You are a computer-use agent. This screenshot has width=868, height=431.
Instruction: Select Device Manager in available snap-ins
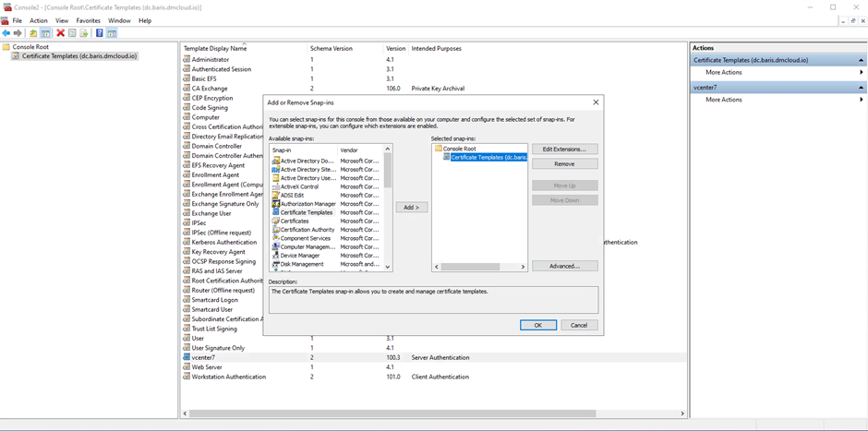click(301, 256)
